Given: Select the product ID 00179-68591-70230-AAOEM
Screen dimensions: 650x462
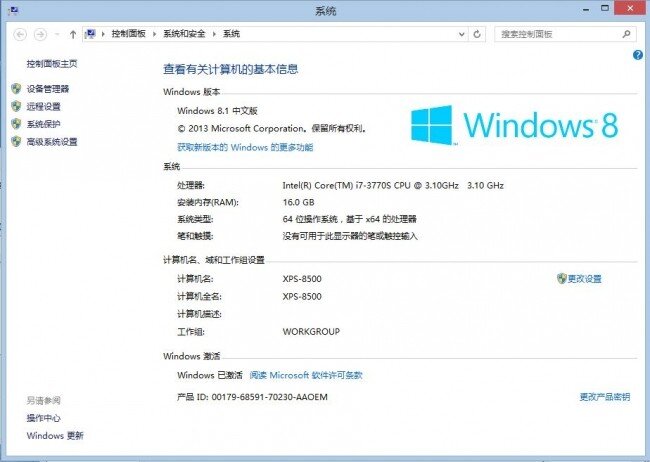Looking at the screenshot, I should pyautogui.click(x=269, y=397).
